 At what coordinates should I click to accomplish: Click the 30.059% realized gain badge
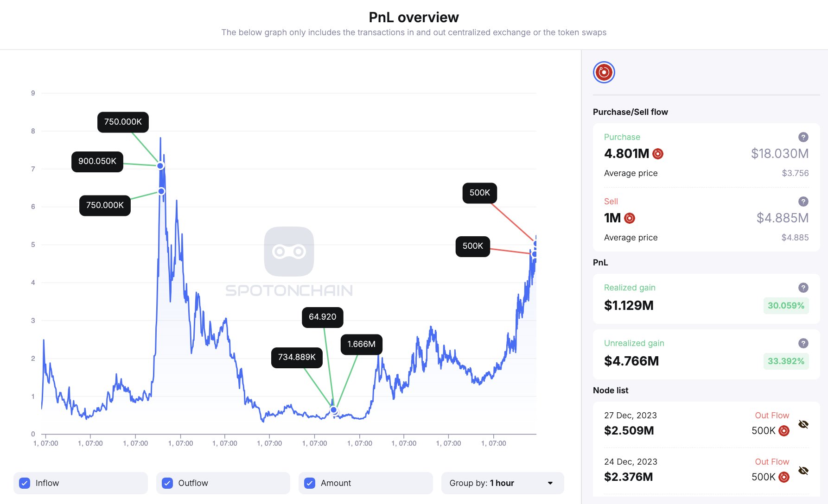click(x=786, y=306)
